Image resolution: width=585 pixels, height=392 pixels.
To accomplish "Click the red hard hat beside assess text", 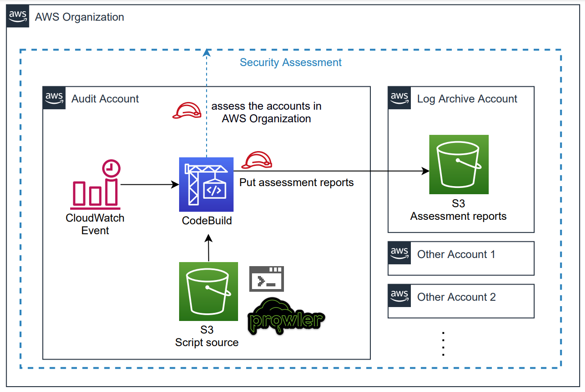I will pyautogui.click(x=187, y=111).
